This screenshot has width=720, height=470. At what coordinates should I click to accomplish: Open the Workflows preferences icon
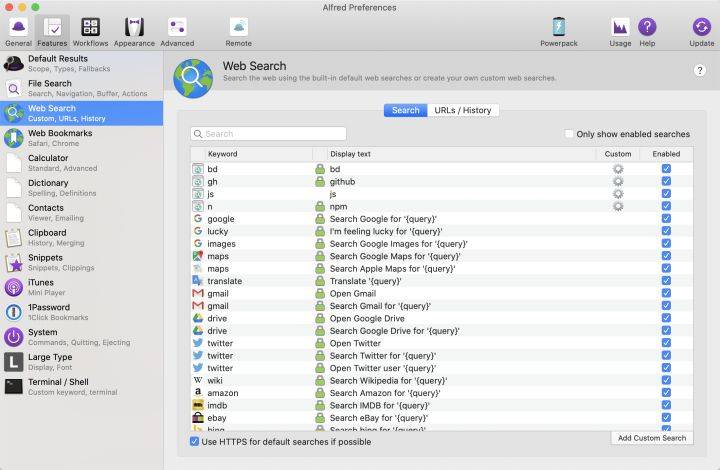[90, 27]
